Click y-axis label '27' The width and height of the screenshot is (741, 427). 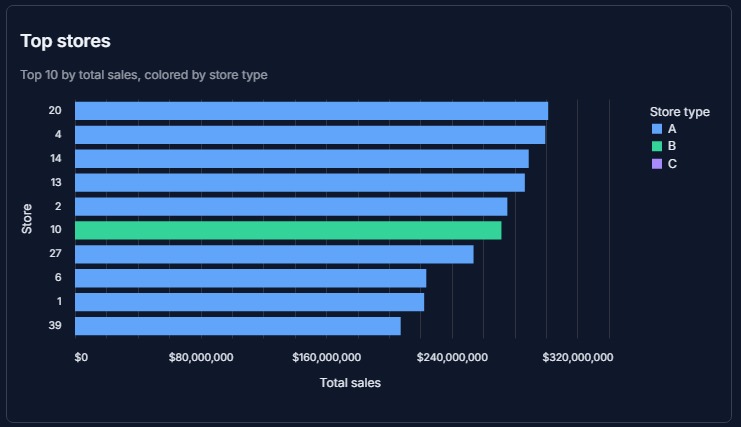55,254
